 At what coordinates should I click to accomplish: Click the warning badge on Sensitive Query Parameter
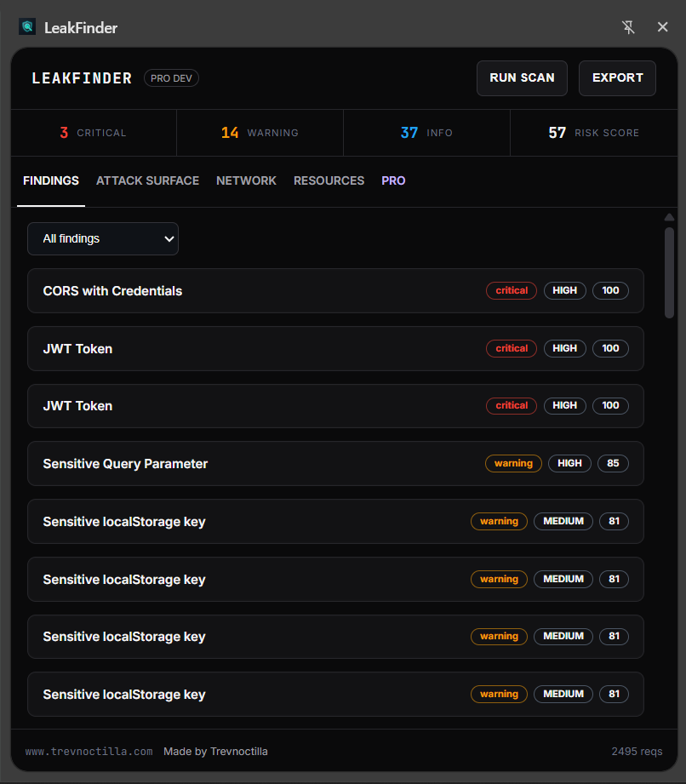pos(513,463)
